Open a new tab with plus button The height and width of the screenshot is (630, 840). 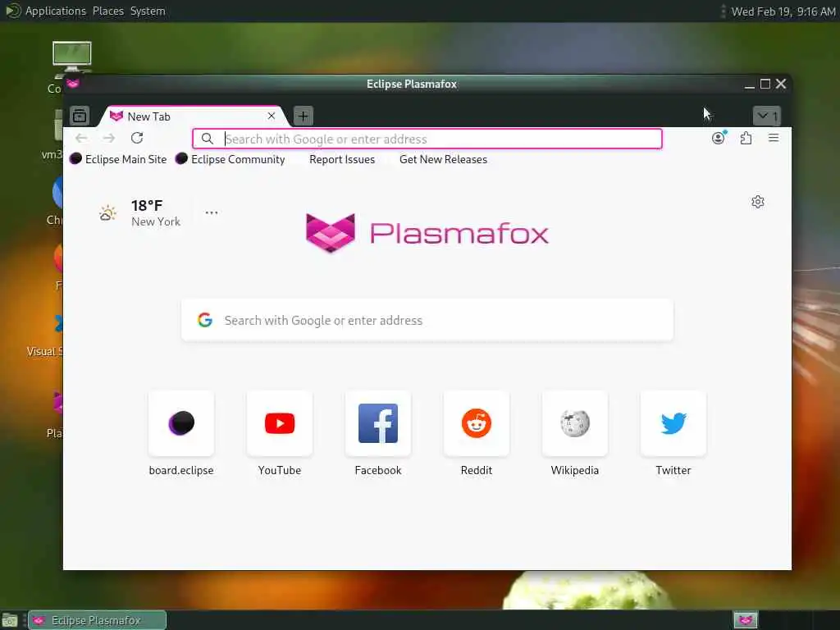pos(304,116)
